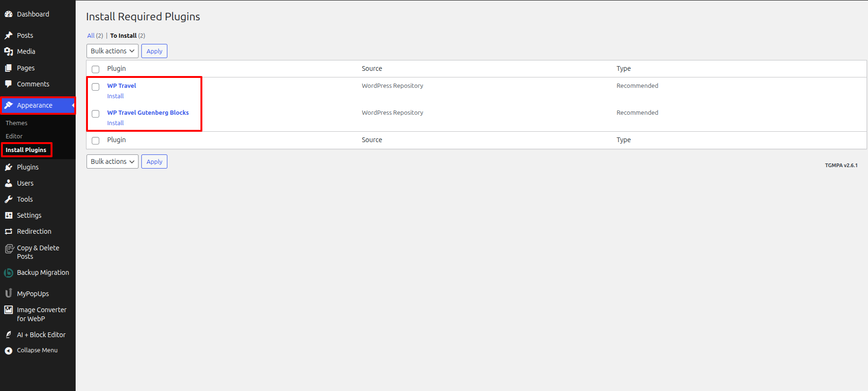Click Recommended type for WP Travel
The width and height of the screenshot is (868, 391).
tap(637, 85)
